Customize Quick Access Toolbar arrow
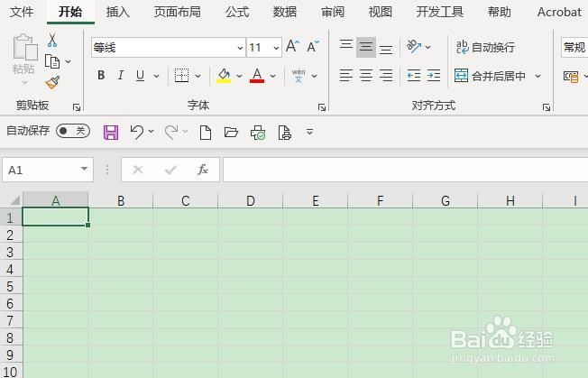The width and height of the screenshot is (588, 378). (309, 132)
